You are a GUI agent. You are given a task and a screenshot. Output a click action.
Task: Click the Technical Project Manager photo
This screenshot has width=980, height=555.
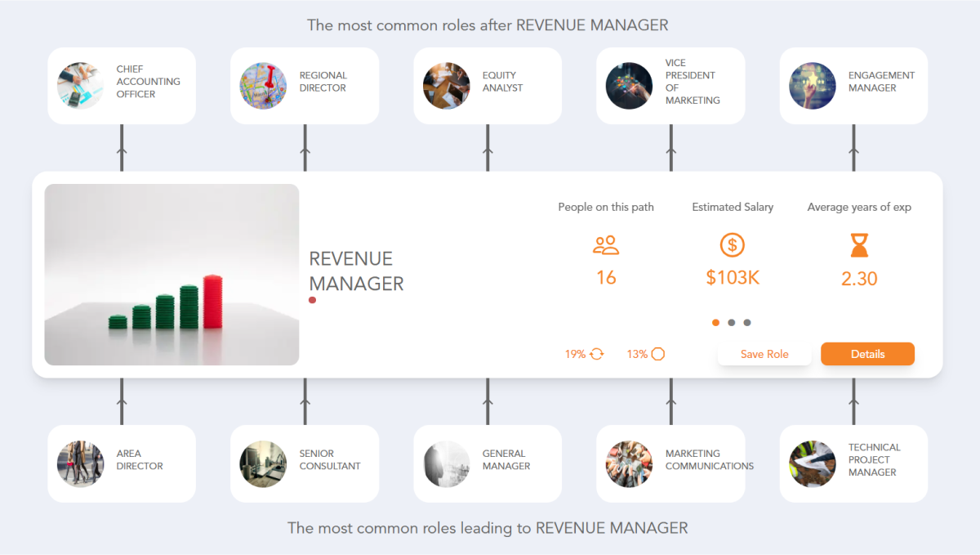(812, 463)
